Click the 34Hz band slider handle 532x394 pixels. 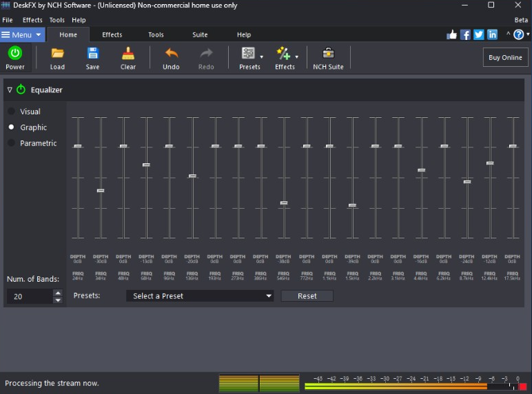point(101,191)
